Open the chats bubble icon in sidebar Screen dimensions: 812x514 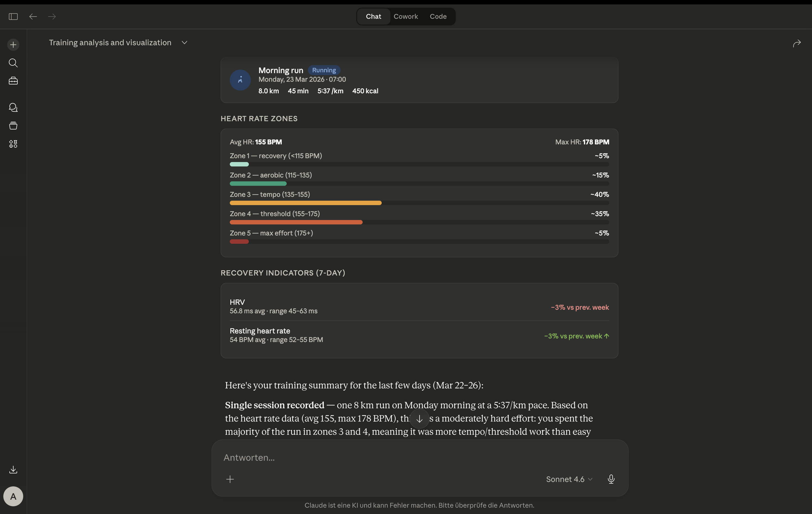13,107
